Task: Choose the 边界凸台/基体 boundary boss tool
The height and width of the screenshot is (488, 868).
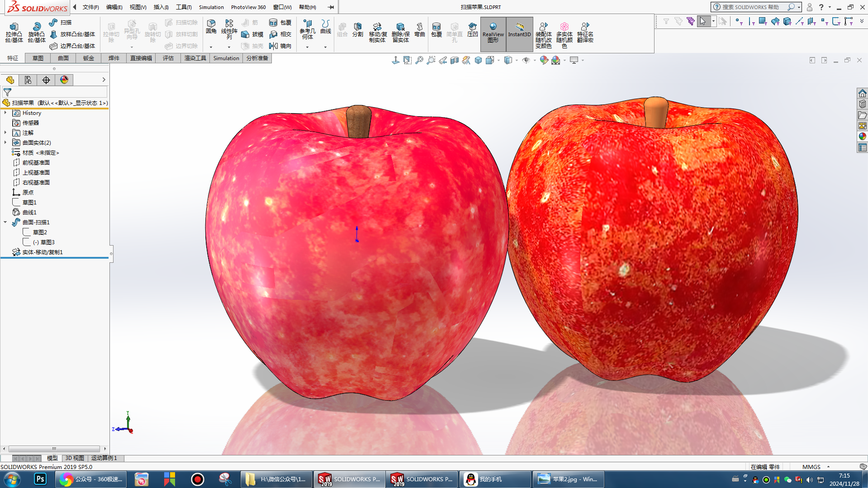Action: click(72, 46)
